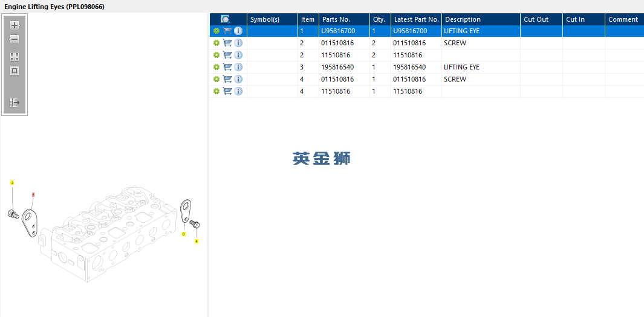Screen dimensions: 644x317
Task: Click gear icon for item 2 SCREW row
Action: click(216, 43)
